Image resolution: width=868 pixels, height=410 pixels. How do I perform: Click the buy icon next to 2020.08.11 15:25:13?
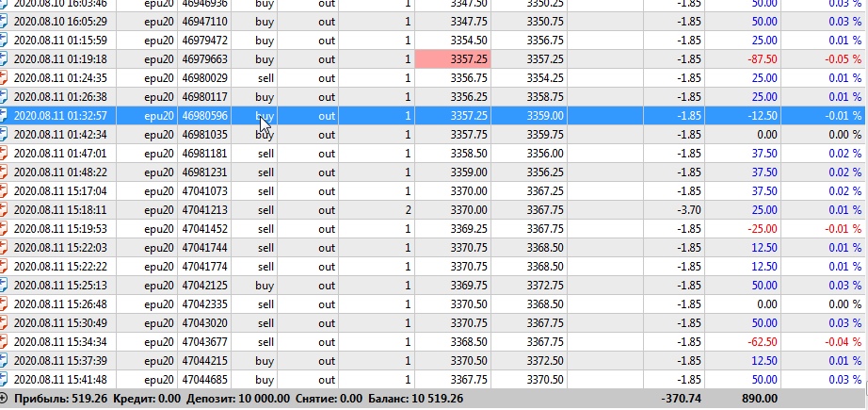tap(4, 286)
